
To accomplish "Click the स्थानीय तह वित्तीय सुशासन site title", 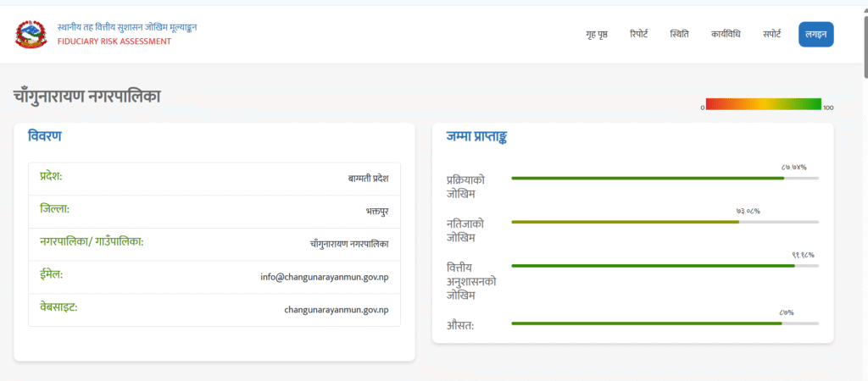I will click(x=127, y=27).
